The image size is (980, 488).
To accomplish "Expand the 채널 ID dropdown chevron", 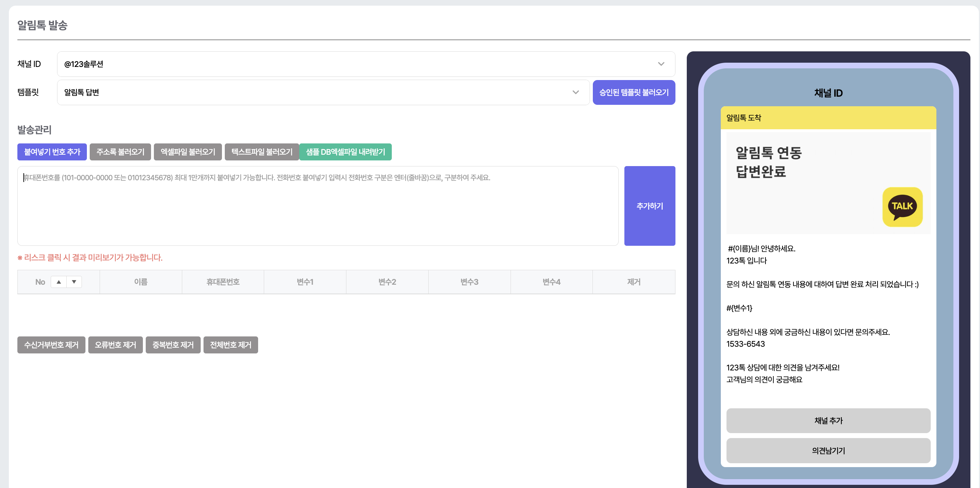I will click(x=661, y=64).
